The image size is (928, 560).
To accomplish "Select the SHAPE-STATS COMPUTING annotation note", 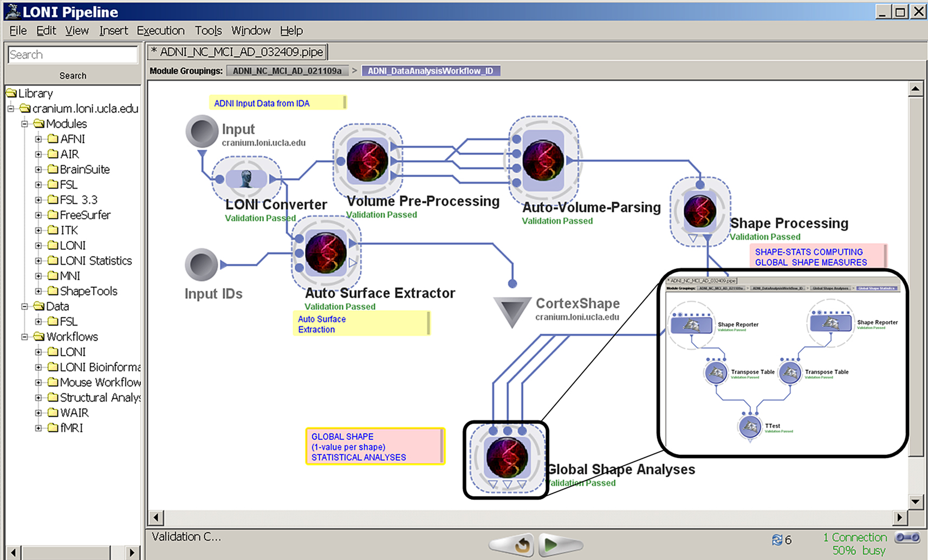I will tap(818, 257).
